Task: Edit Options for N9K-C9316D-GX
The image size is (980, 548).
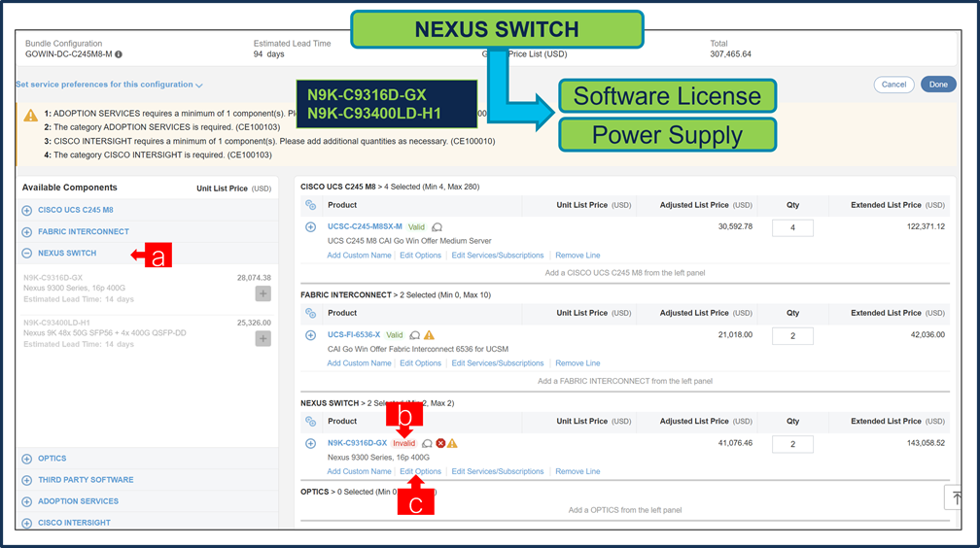Action: point(421,472)
